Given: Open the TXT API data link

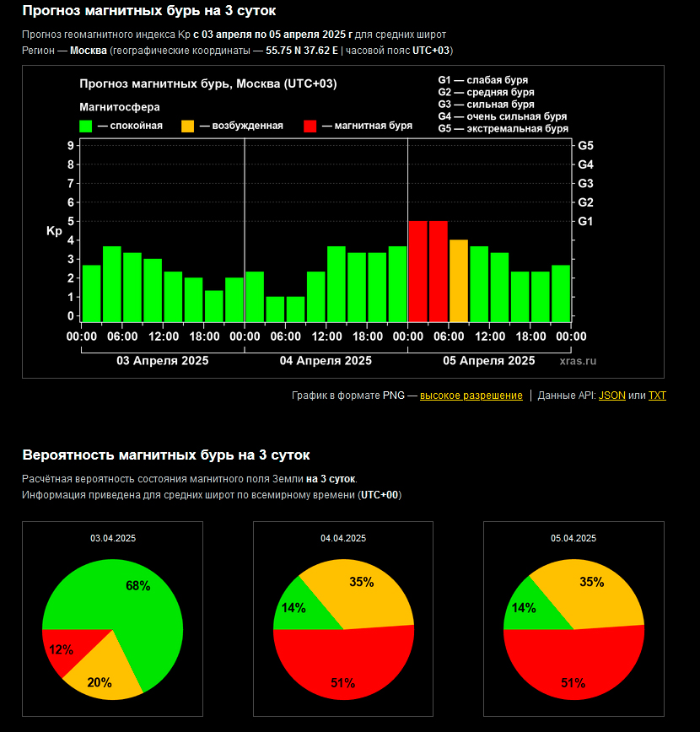Looking at the screenshot, I should click(x=657, y=396).
